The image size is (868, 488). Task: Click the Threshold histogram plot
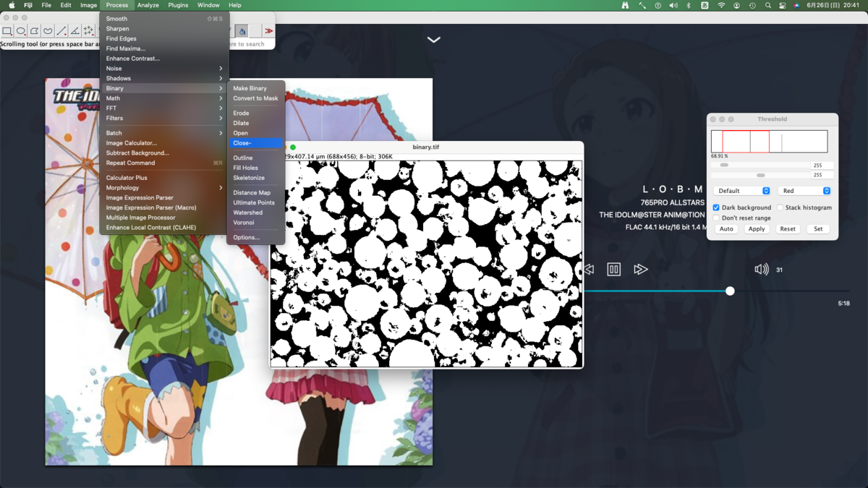tap(770, 142)
